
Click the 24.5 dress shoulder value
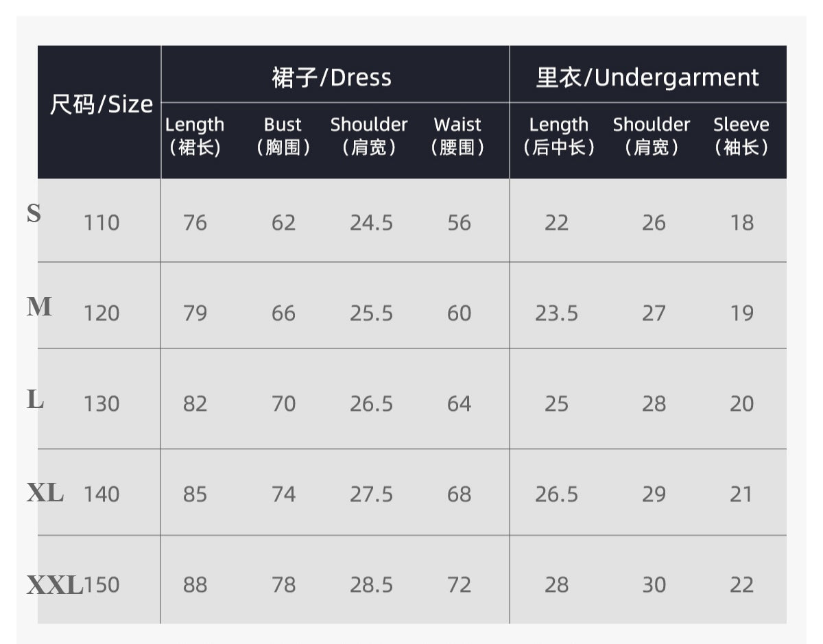371,223
